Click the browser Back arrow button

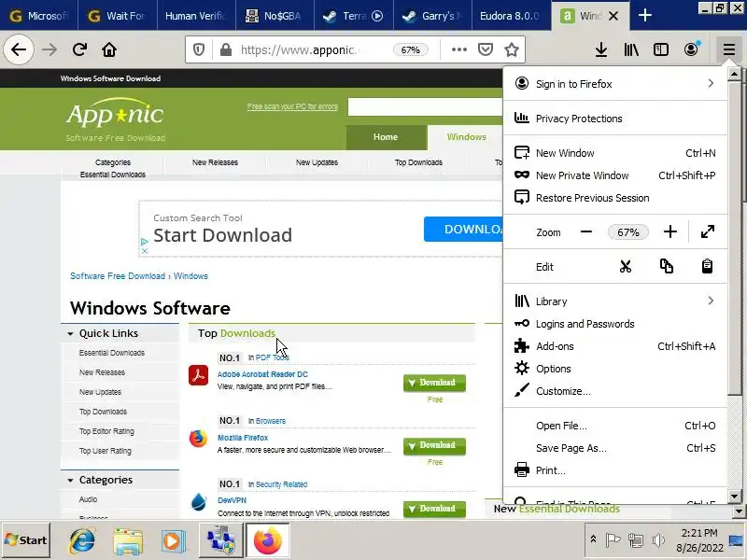(x=19, y=49)
